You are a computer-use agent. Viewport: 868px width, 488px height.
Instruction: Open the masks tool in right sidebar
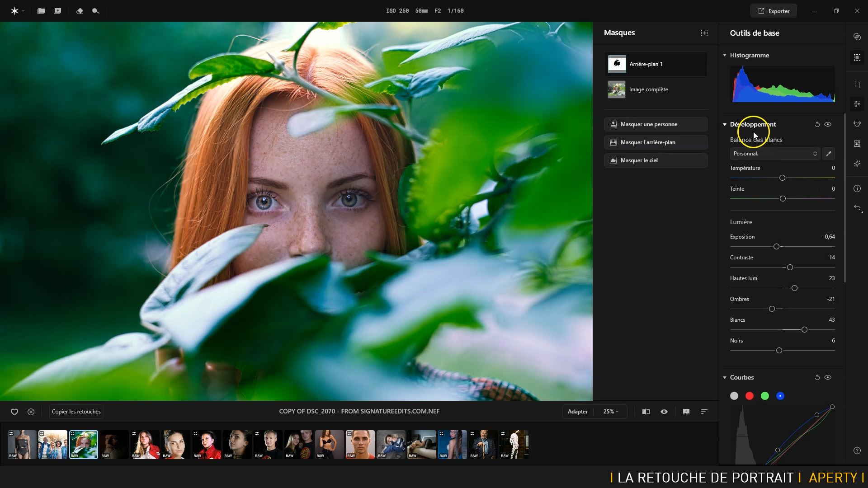coord(857,57)
